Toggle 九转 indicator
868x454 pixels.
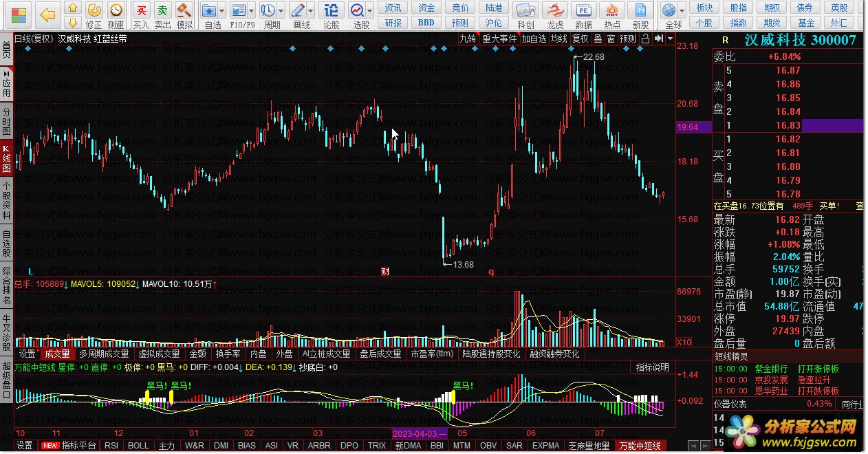468,39
